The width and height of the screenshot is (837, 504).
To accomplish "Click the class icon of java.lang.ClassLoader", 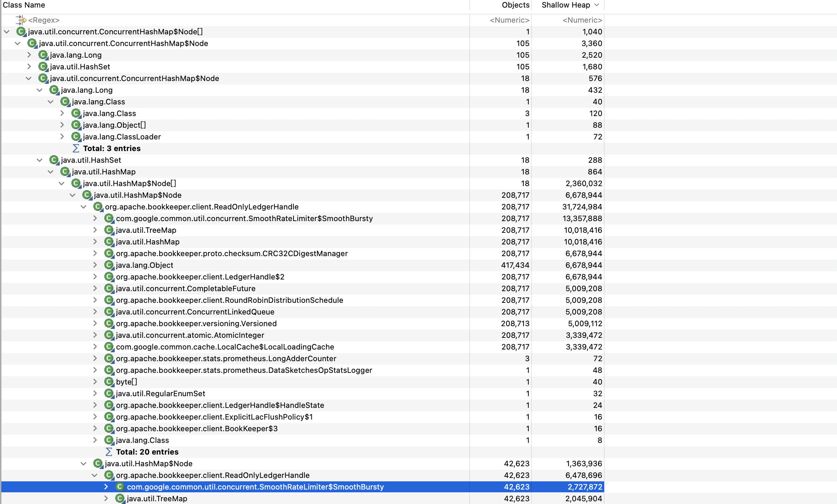I will (x=76, y=137).
